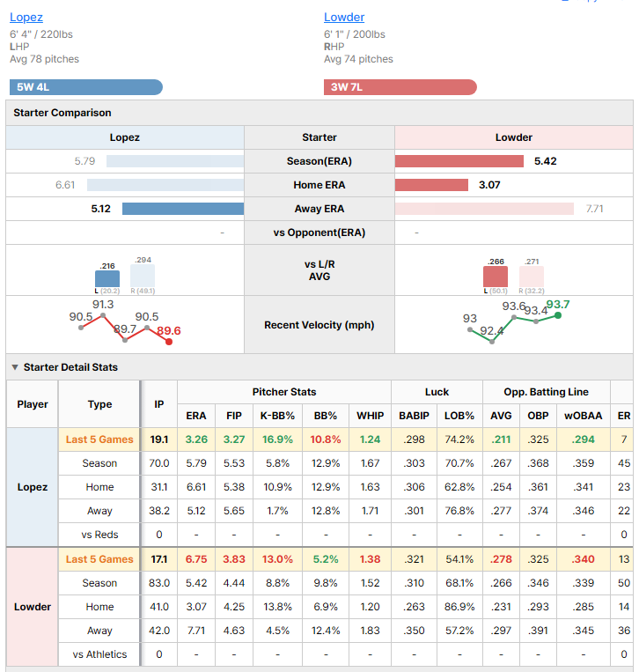Image resolution: width=639 pixels, height=672 pixels.
Task: Click Lopez's Last 5 Games BB% 10.8%
Action: coord(326,439)
